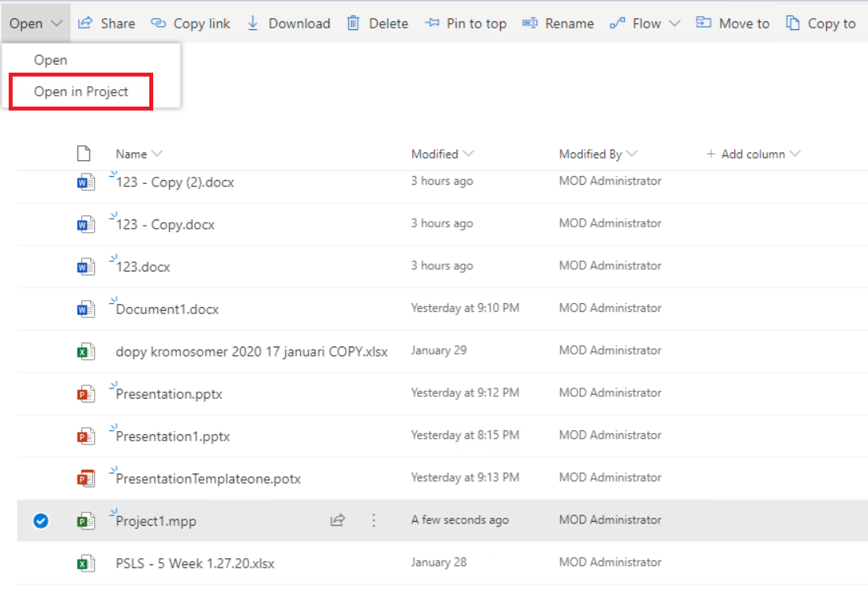
Task: Click the Share icon in the toolbar
Action: pyautogui.click(x=85, y=23)
